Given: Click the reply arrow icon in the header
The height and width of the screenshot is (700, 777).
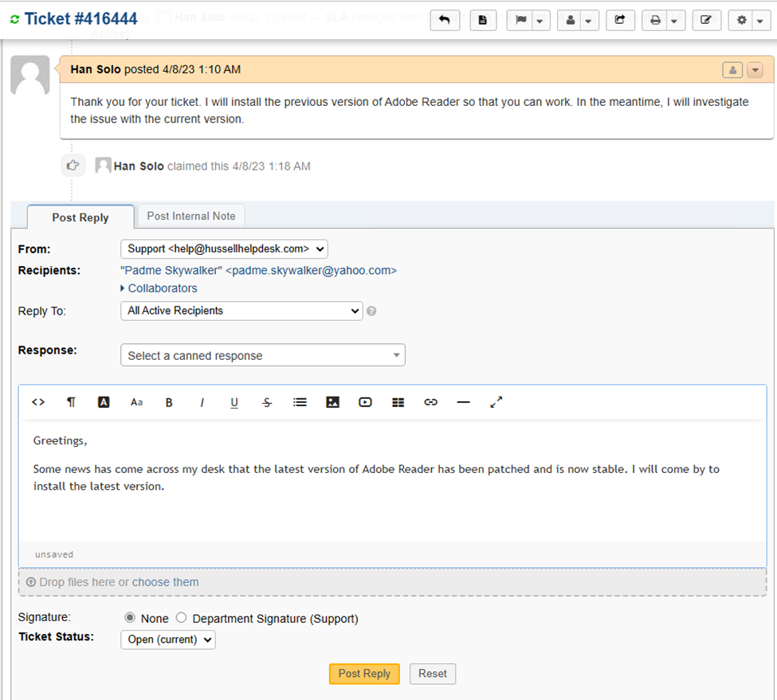Looking at the screenshot, I should [445, 20].
